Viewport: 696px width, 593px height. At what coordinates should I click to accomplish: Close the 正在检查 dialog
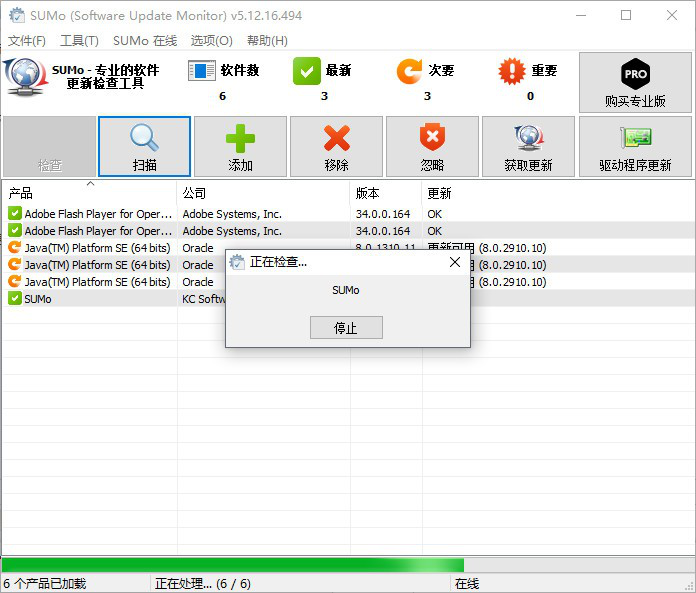click(x=455, y=262)
